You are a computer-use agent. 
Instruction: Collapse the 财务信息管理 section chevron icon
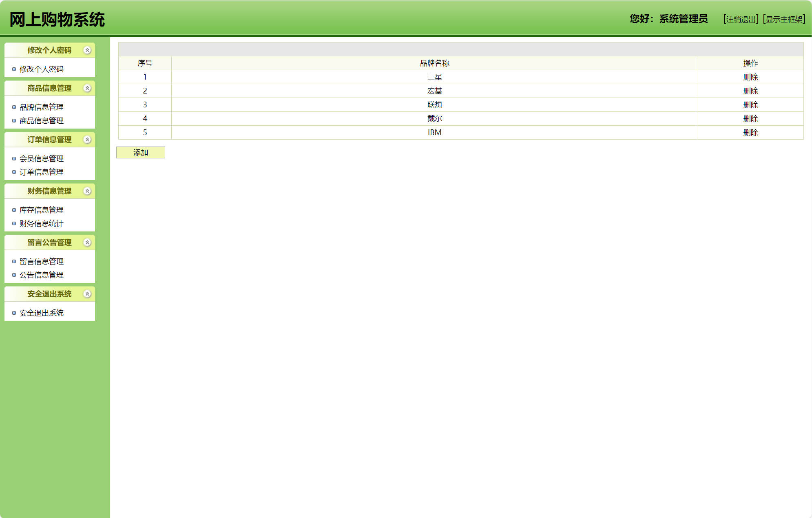tap(87, 191)
